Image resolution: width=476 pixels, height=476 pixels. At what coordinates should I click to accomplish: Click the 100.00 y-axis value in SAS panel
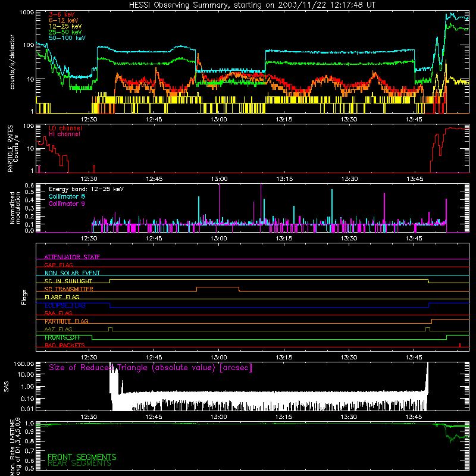click(24, 364)
